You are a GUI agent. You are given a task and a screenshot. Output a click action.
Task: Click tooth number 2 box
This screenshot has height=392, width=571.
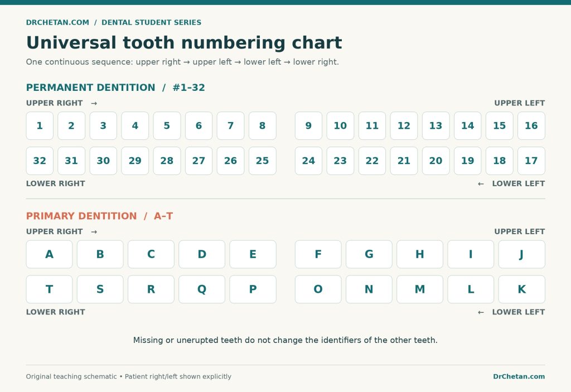[71, 125]
